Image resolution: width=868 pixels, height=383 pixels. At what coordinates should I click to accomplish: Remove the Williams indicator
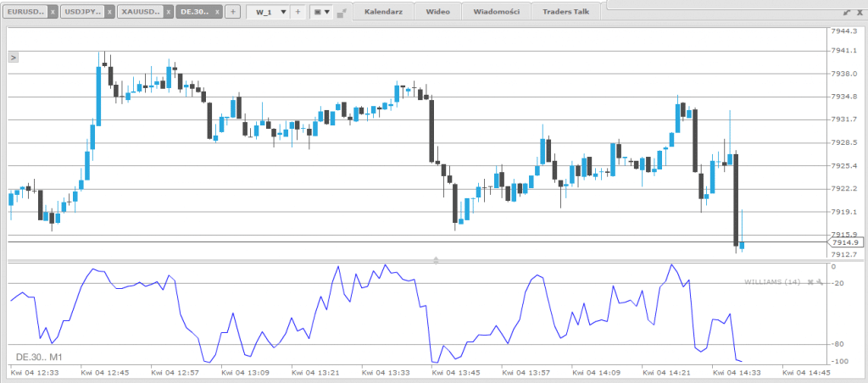810,282
